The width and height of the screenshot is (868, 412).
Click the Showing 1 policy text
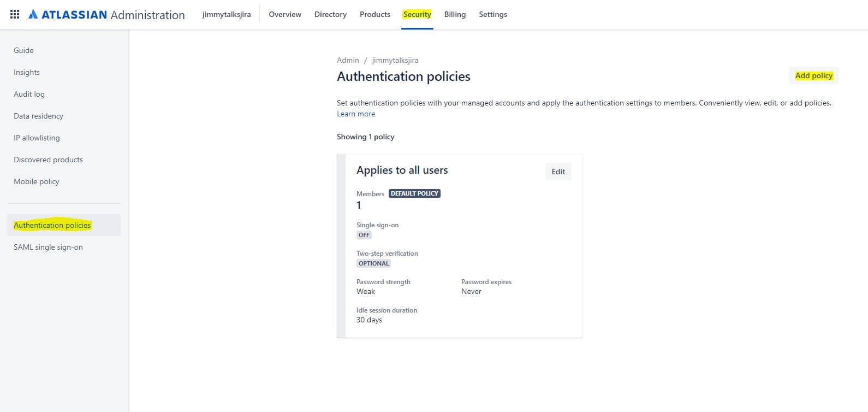tap(365, 137)
